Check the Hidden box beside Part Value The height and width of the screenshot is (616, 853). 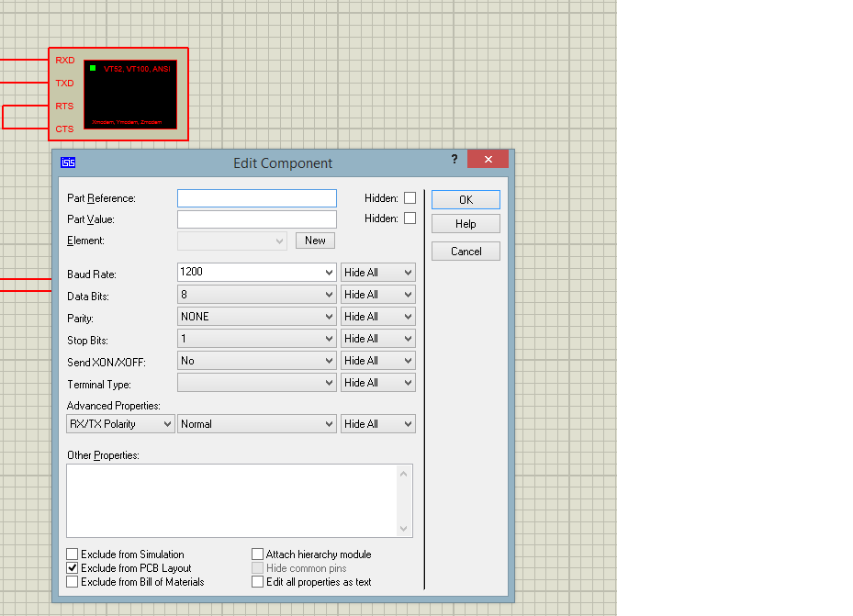tap(410, 218)
